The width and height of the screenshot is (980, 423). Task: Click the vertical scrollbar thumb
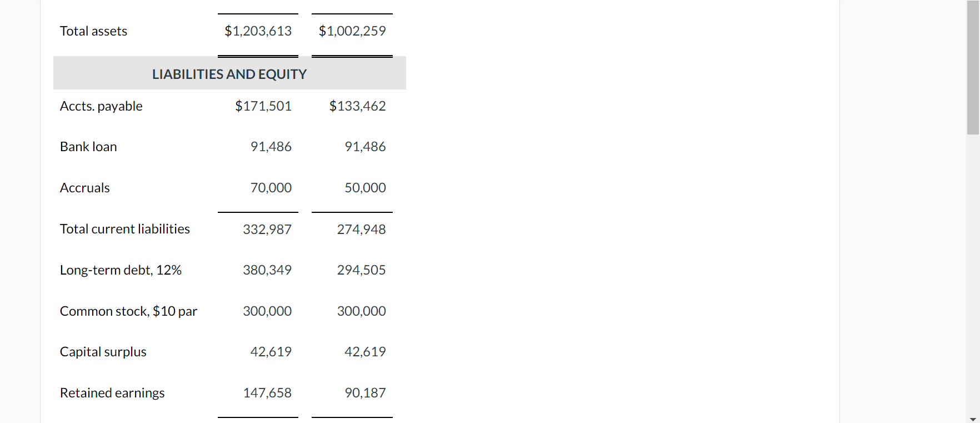[x=973, y=67]
